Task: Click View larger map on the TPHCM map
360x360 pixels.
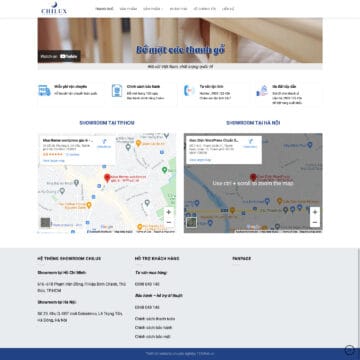Action: point(54,161)
